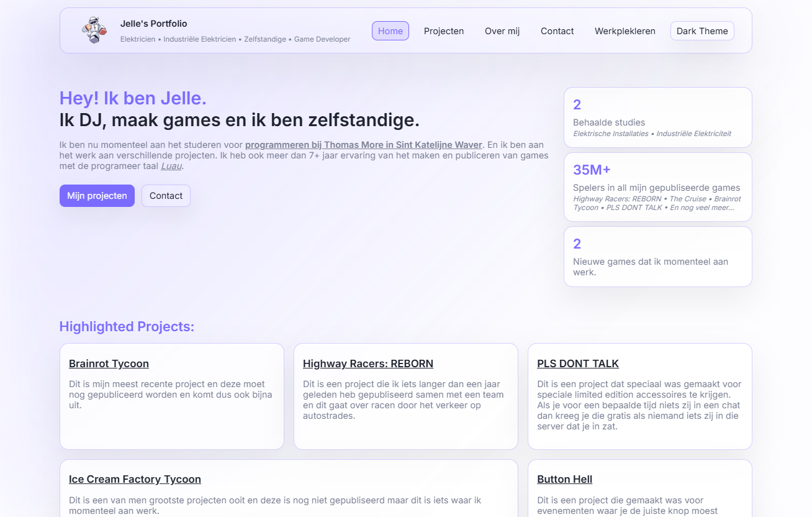This screenshot has width=812, height=517.
Task: Open the PLS DONT TALK project
Action: [578, 364]
